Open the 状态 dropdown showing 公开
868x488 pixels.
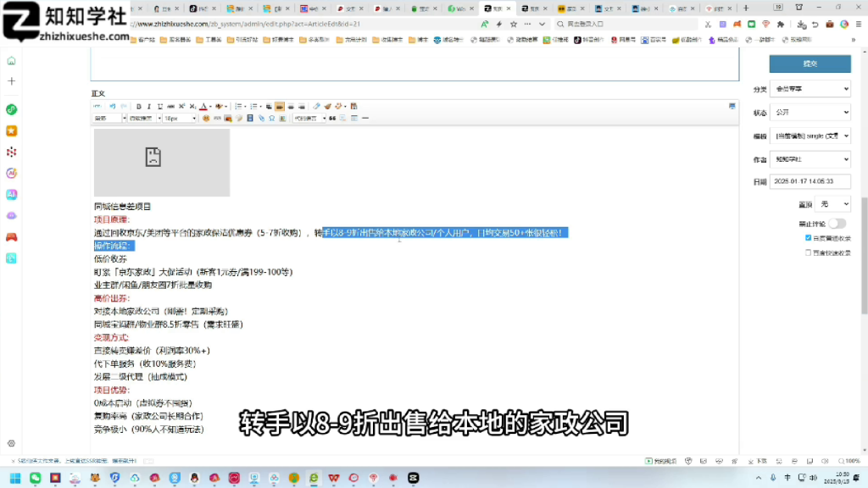click(x=810, y=111)
